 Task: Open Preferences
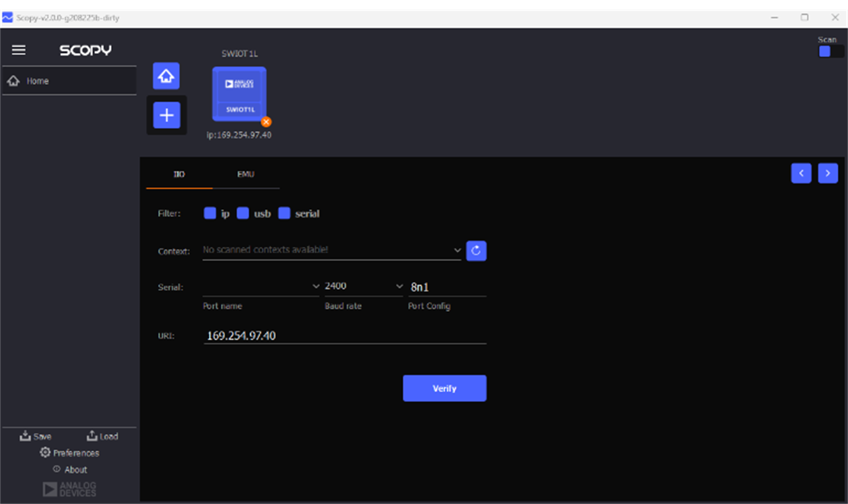click(x=69, y=453)
